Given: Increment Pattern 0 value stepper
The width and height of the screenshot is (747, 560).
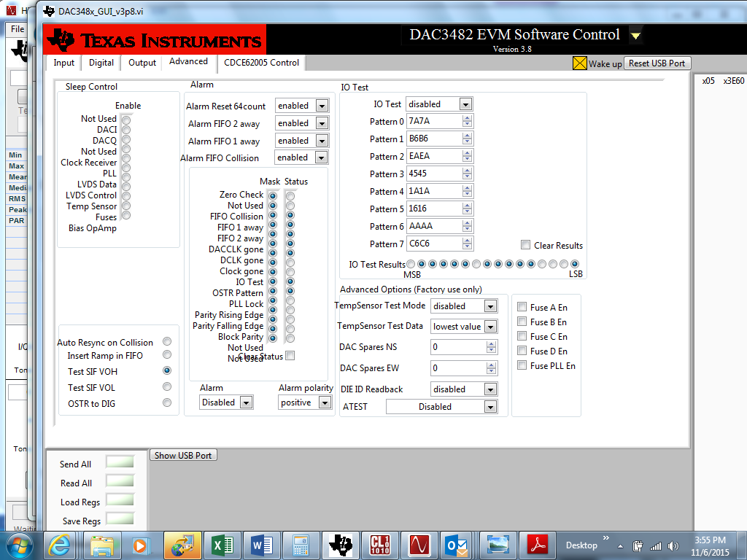Looking at the screenshot, I should 468,118.
